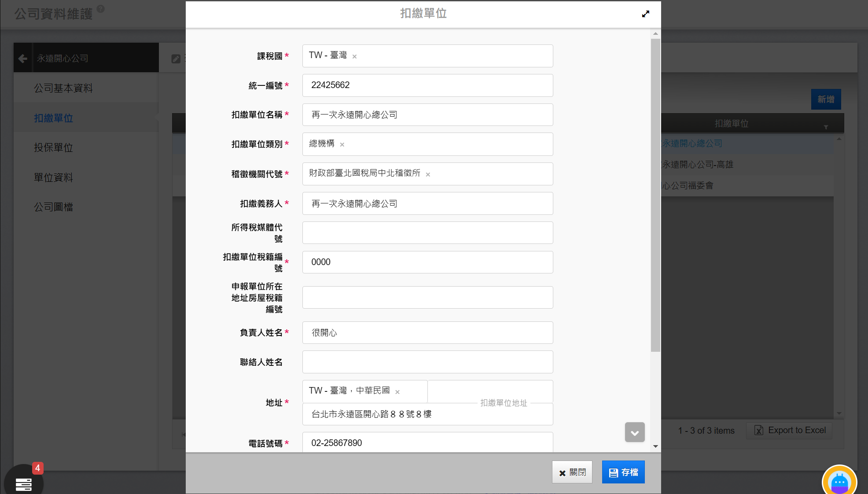Open the chatbot assistant icon
This screenshot has width=868, height=494.
click(x=839, y=482)
